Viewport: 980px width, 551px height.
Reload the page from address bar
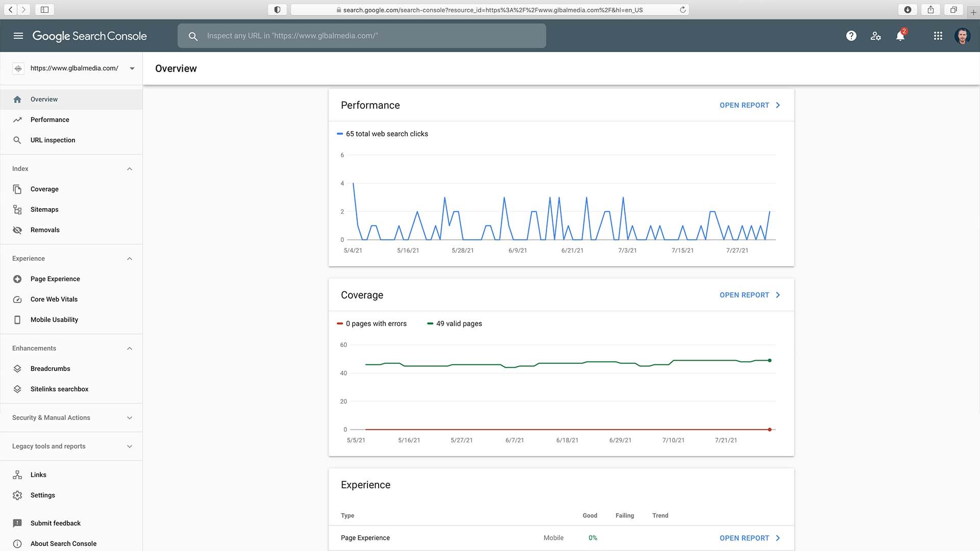682,10
